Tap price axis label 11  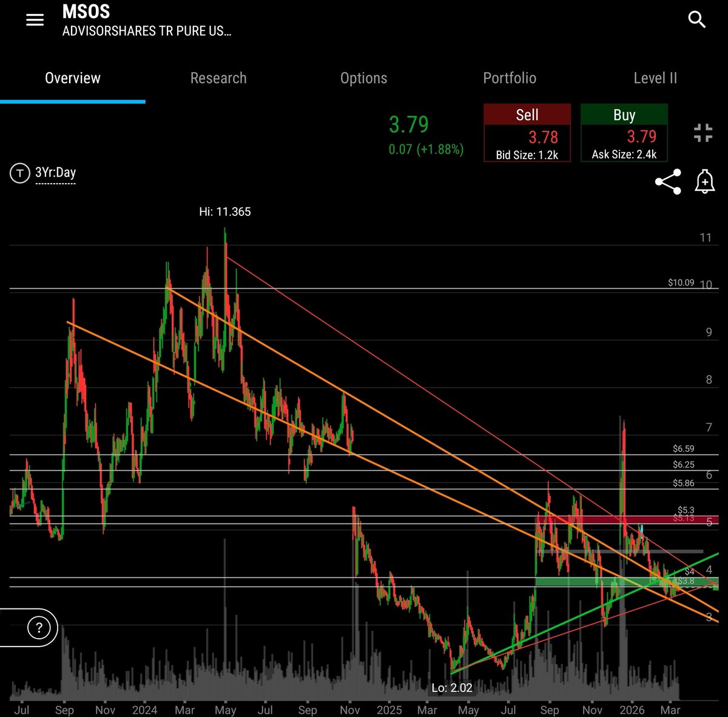point(706,238)
